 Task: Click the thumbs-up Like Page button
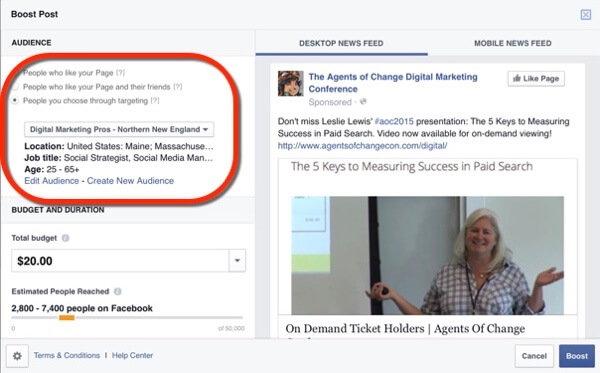coord(536,78)
